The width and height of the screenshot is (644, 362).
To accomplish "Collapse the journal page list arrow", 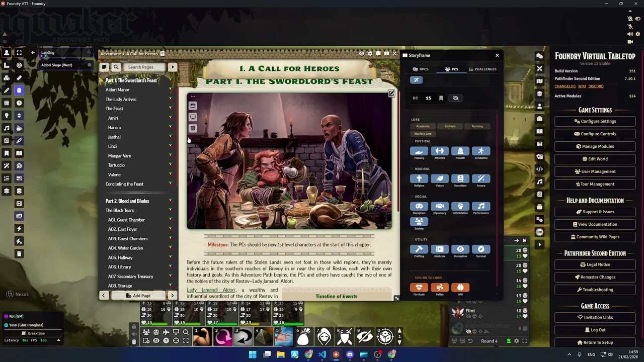I will (173, 67).
